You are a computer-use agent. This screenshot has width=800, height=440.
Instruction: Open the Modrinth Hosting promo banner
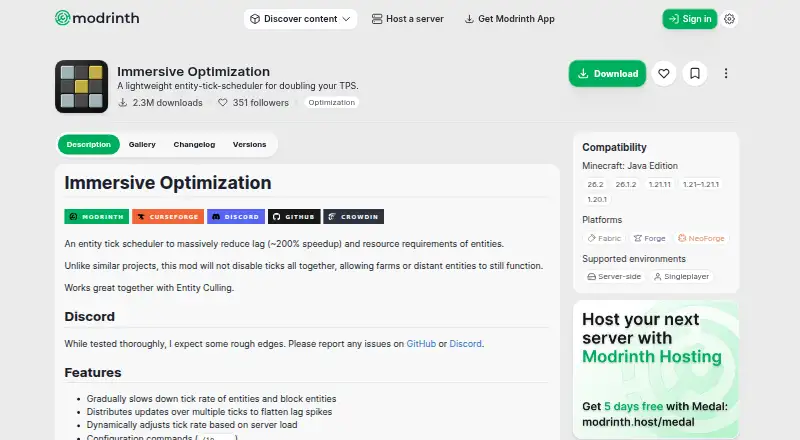pyautogui.click(x=656, y=369)
